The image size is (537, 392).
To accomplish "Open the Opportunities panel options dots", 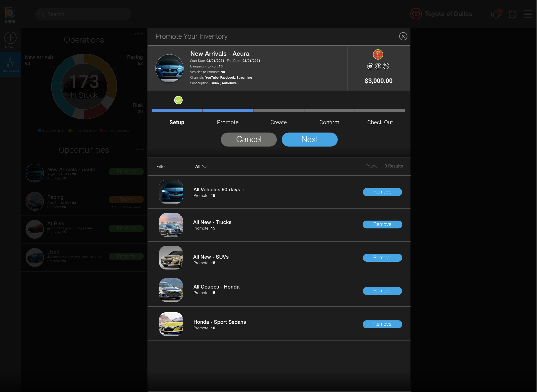I will point(140,149).
